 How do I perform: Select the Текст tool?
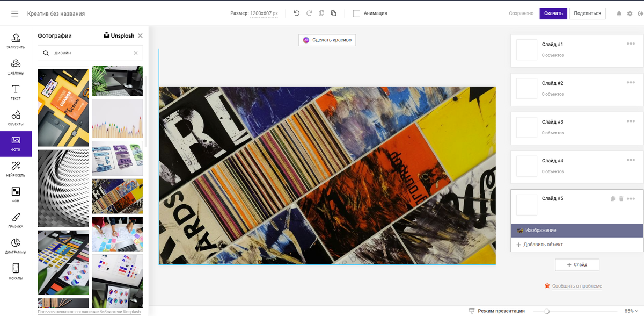(16, 92)
